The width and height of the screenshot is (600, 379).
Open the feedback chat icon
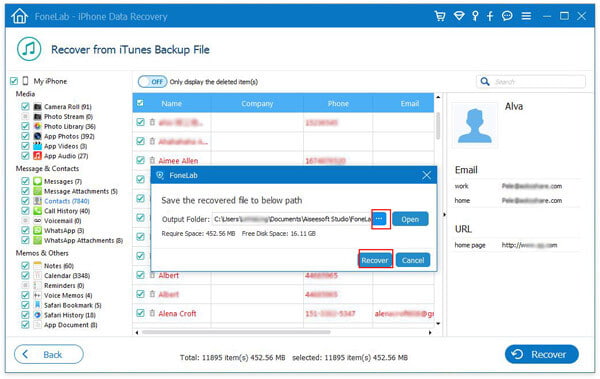tap(507, 16)
